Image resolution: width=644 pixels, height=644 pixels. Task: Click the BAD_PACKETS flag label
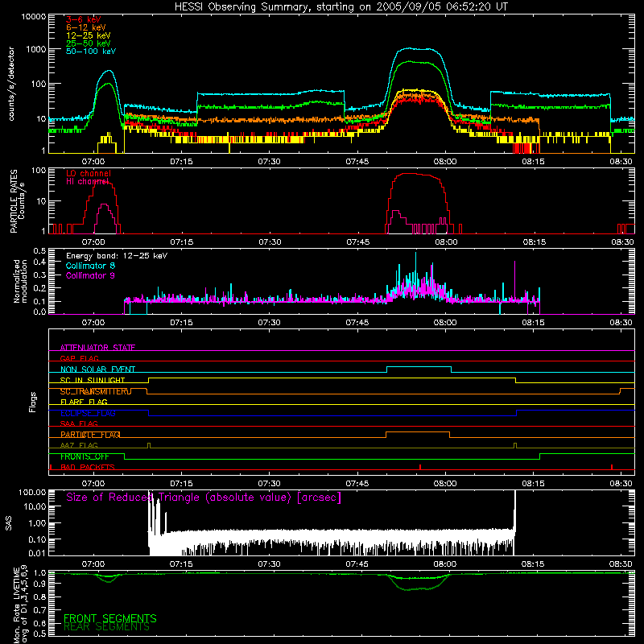click(88, 467)
